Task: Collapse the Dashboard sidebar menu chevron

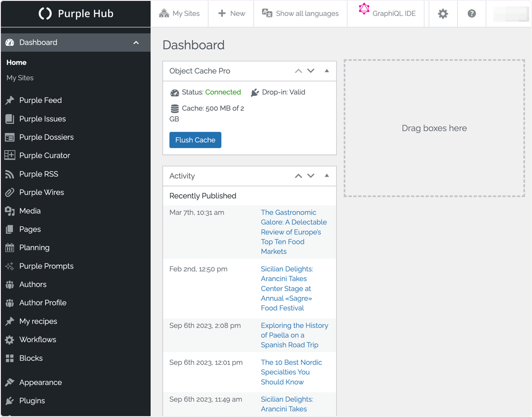Action: coord(136,43)
